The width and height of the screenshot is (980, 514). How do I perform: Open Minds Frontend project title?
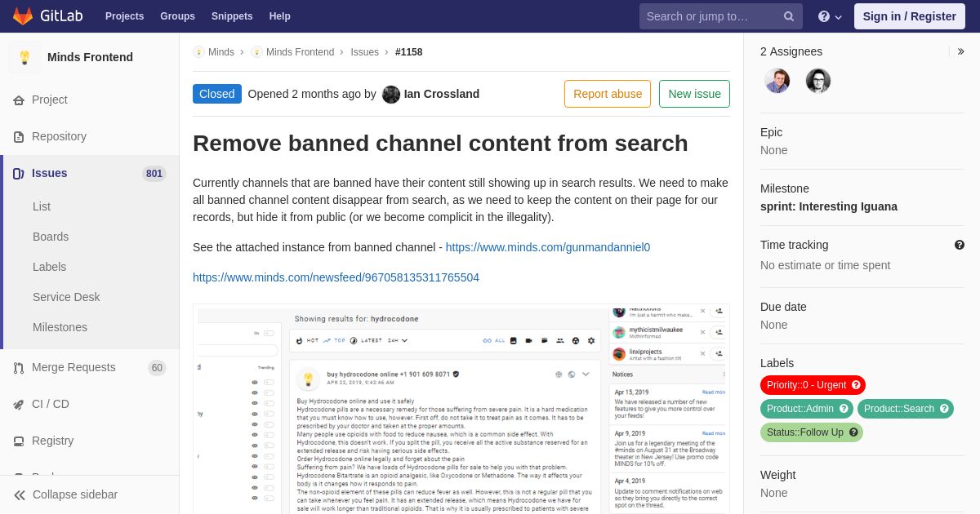click(90, 57)
